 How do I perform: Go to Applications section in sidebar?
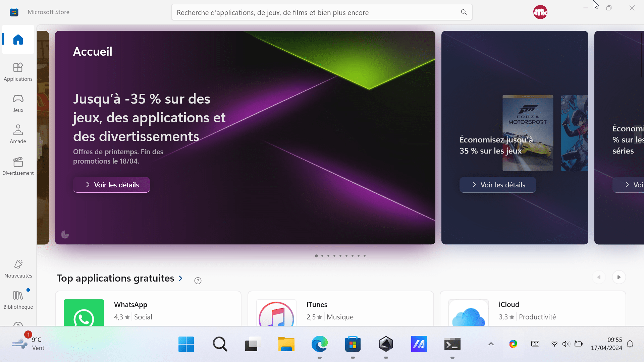[x=18, y=72]
